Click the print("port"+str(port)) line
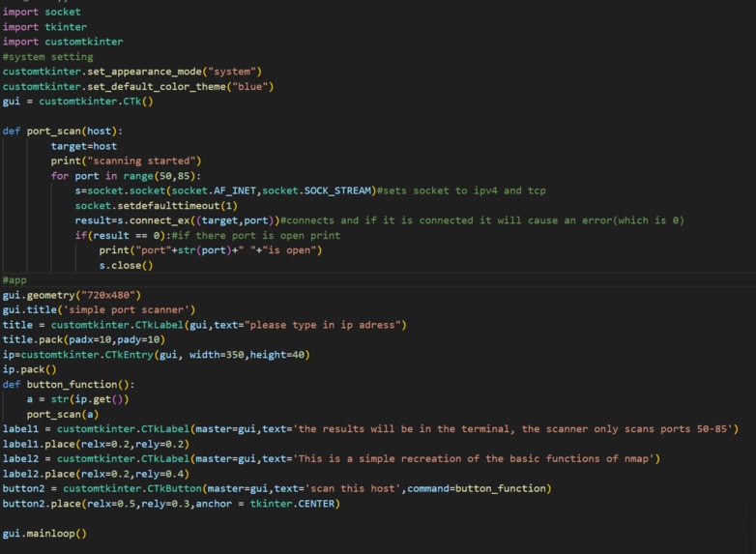Image resolution: width=756 pixels, height=554 pixels. pyautogui.click(x=210, y=250)
